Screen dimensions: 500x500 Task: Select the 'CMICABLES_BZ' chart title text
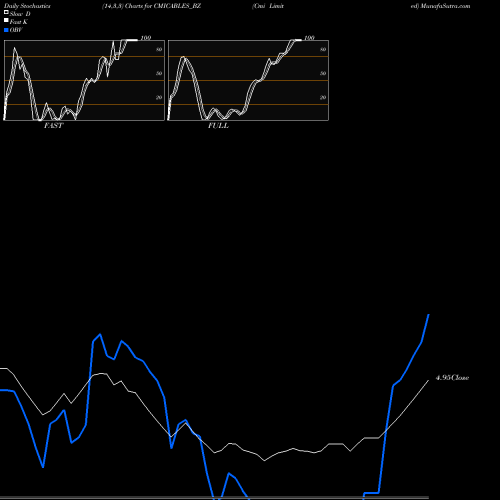click(177, 6)
